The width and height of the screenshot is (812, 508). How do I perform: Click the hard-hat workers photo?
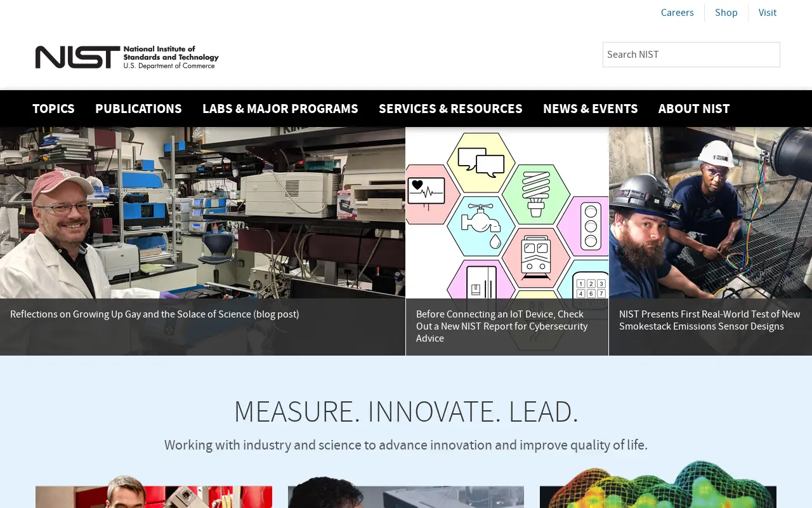click(710, 213)
